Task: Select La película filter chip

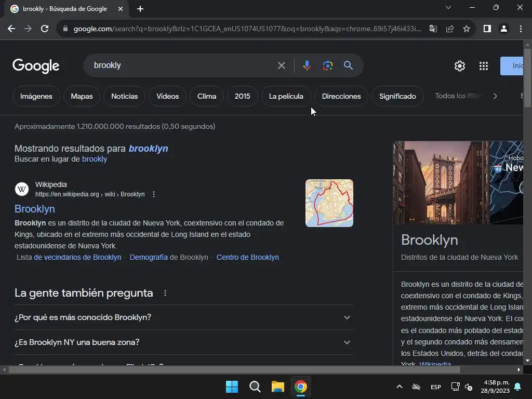Action: click(x=286, y=96)
